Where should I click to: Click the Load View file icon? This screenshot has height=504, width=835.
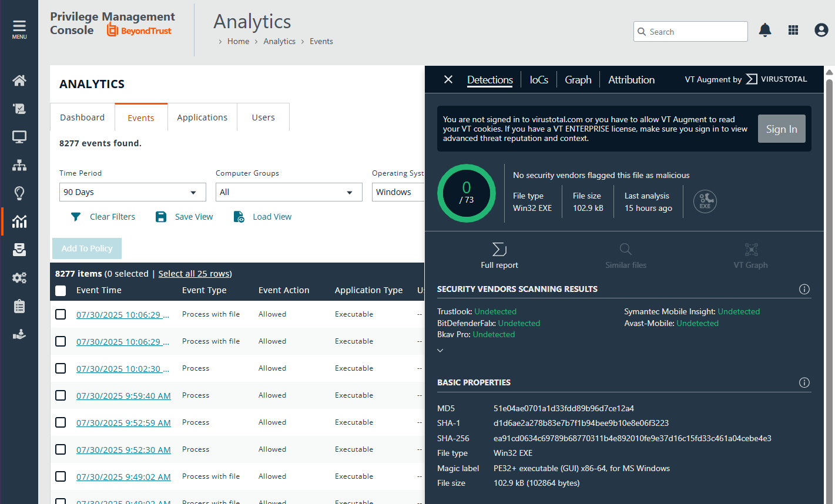tap(239, 217)
